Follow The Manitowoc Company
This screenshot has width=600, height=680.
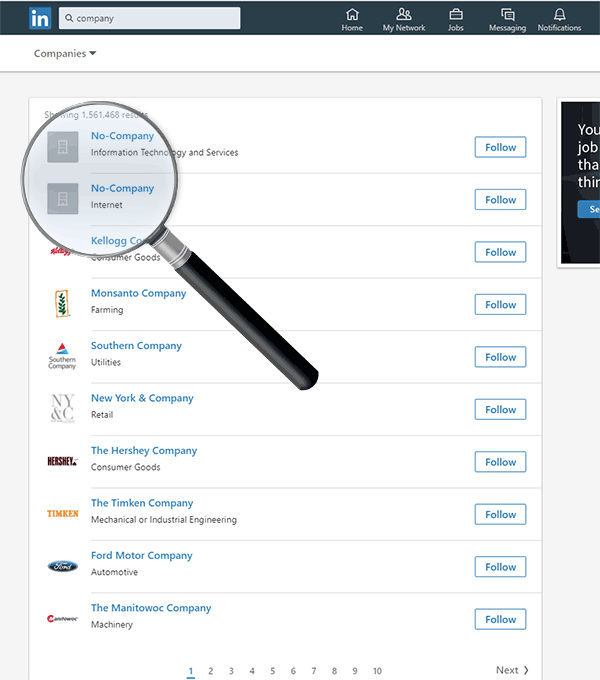tap(500, 619)
